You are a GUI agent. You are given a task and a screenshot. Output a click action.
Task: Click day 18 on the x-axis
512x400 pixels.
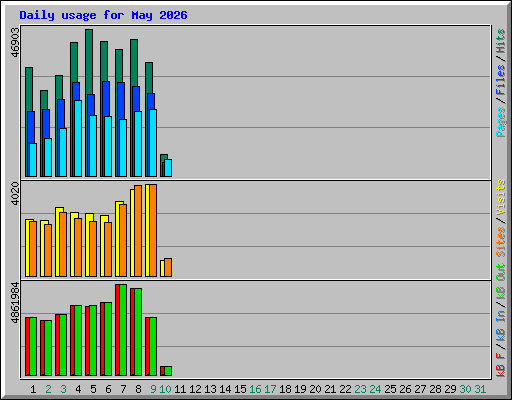(x=285, y=389)
